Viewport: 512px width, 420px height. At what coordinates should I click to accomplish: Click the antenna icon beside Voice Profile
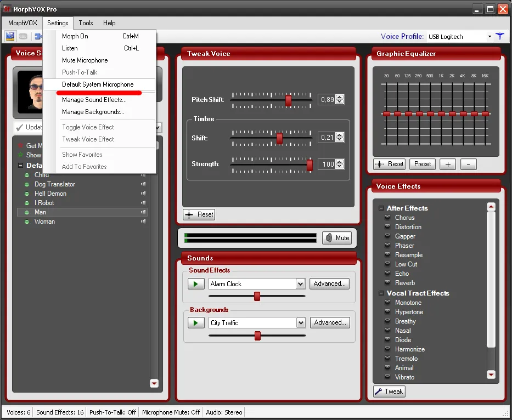[499, 37]
